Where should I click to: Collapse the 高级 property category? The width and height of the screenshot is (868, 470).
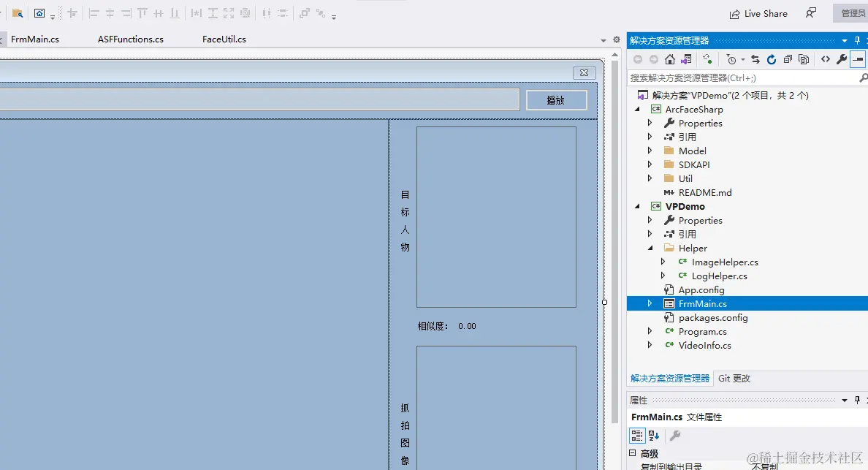633,453
